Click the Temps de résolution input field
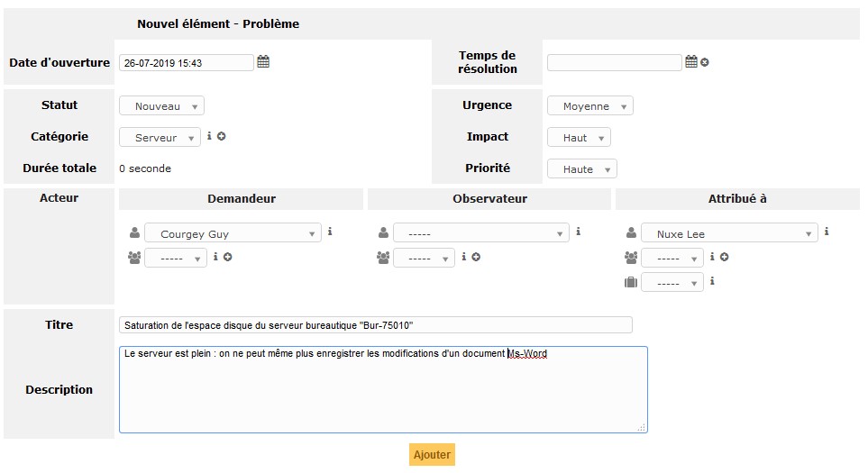 (615, 62)
